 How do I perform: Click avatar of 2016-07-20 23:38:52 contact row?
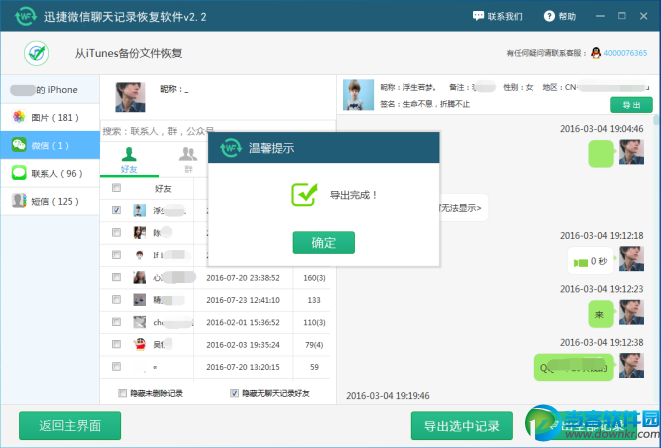click(x=140, y=277)
